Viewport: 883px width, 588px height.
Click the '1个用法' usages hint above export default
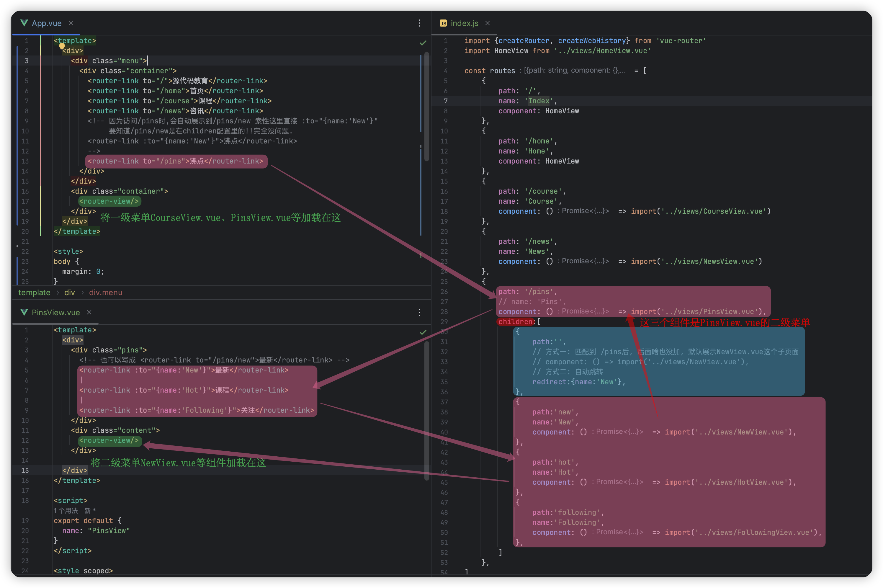[x=66, y=511]
